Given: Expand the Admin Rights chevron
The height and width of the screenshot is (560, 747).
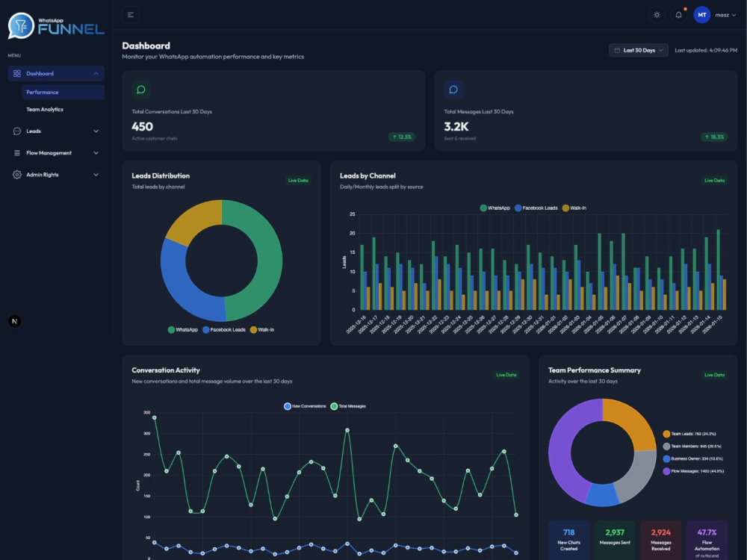Looking at the screenshot, I should pyautogui.click(x=96, y=175).
